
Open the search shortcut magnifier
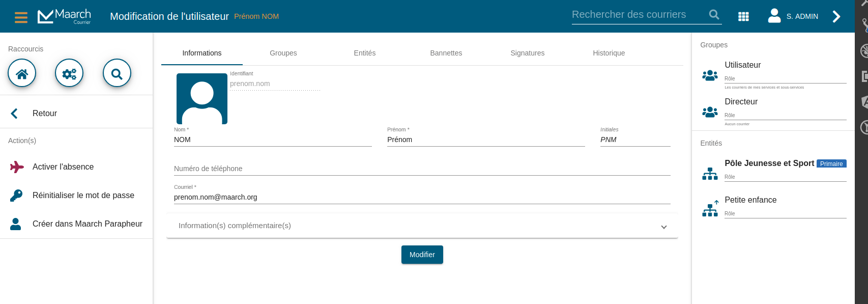[x=117, y=73]
